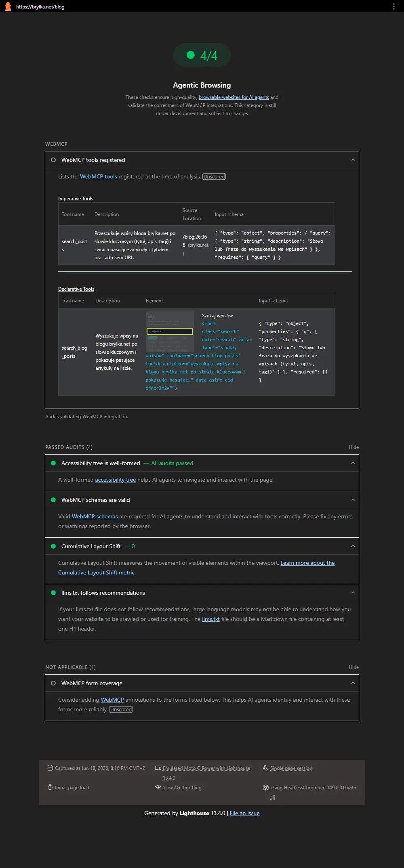The height and width of the screenshot is (868, 404).
Task: Hide the Passed Audits section
Action: click(353, 447)
